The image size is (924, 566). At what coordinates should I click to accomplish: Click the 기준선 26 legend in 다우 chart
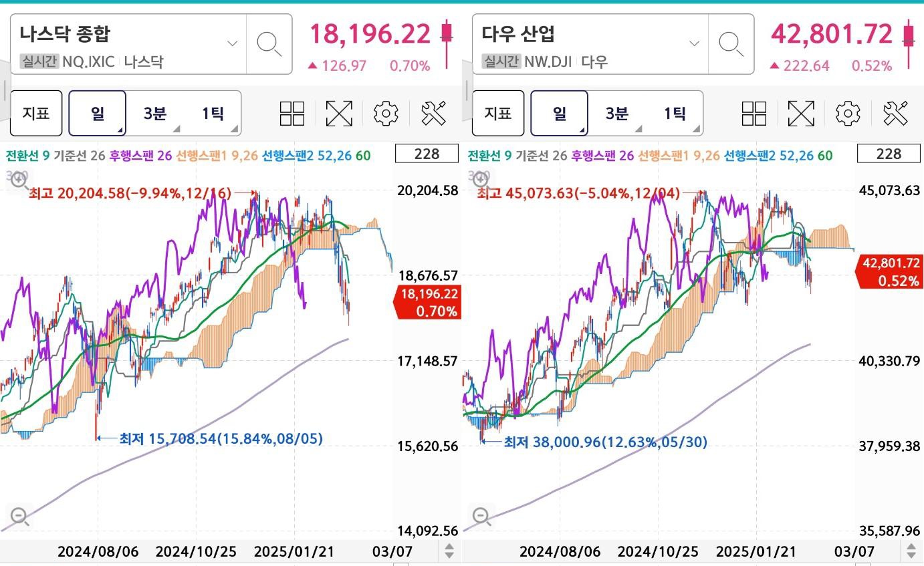pyautogui.click(x=541, y=156)
